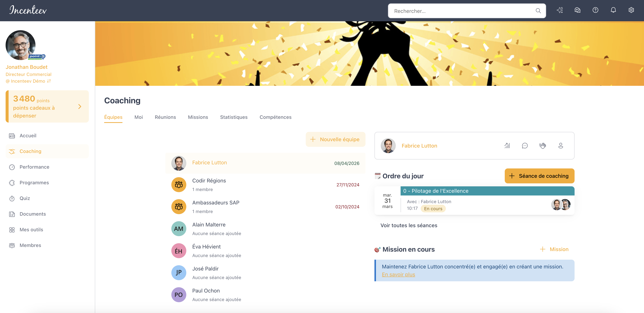Viewport: 644px width, 313px height.
Task: View Fabrice Lutton's statistics chart icon
Action: click(507, 146)
